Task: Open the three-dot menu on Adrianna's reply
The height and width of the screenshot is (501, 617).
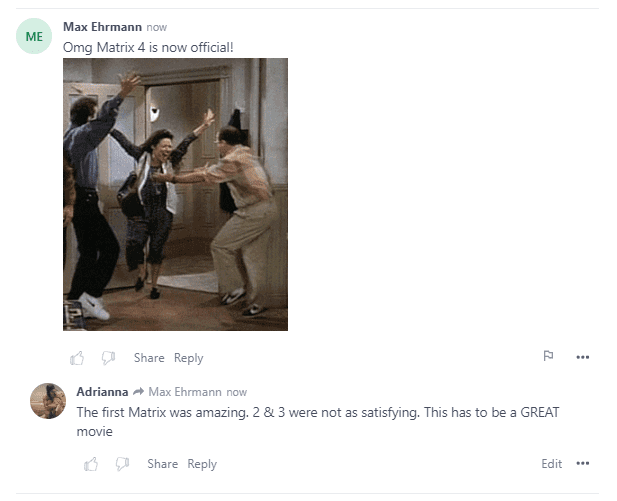Action: (582, 463)
